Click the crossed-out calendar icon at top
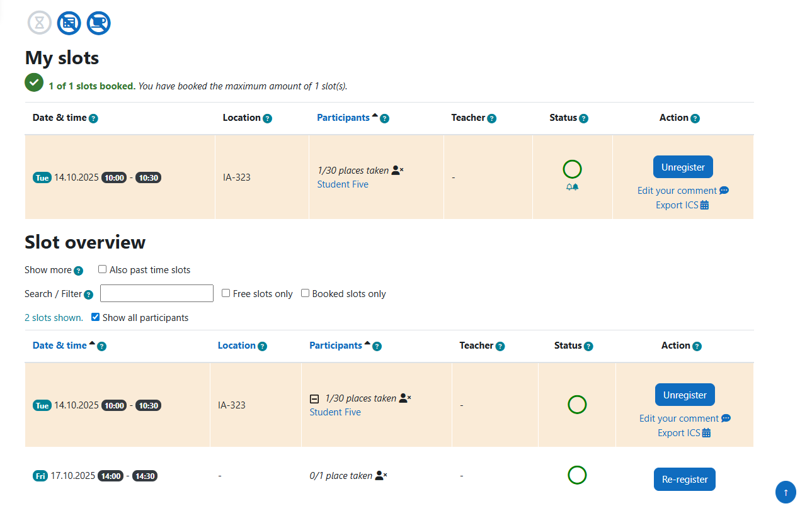The image size is (812, 506). (69, 23)
